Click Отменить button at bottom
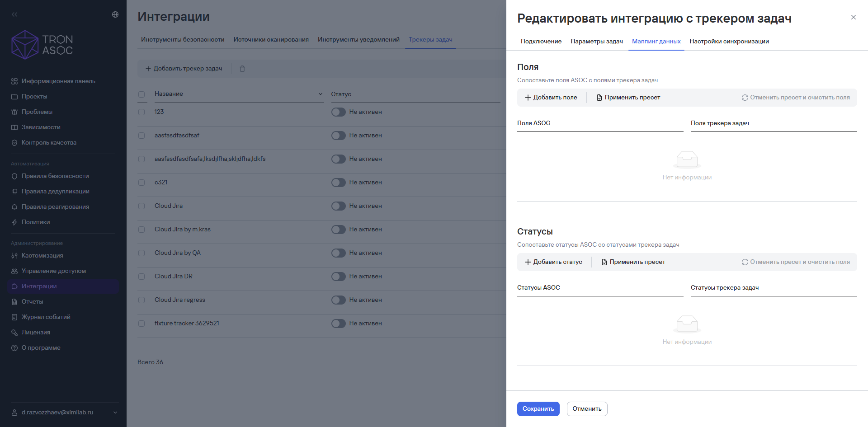The height and width of the screenshot is (427, 868). (x=587, y=409)
